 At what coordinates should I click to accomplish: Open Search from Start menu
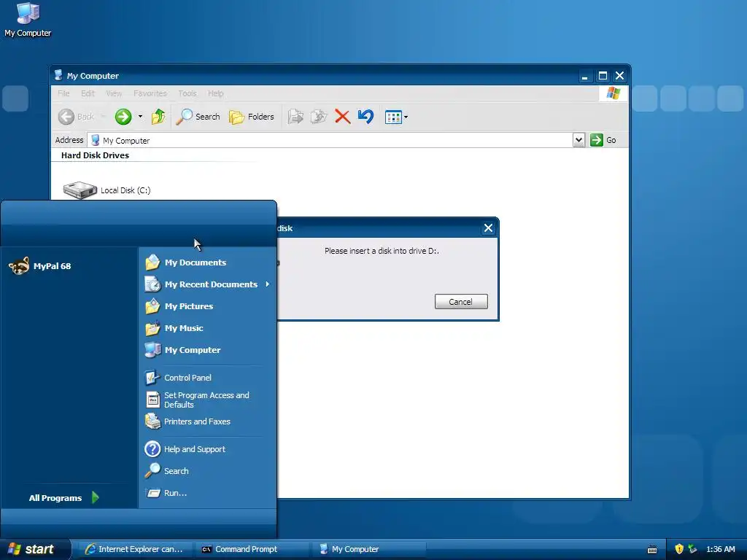[x=167, y=471]
